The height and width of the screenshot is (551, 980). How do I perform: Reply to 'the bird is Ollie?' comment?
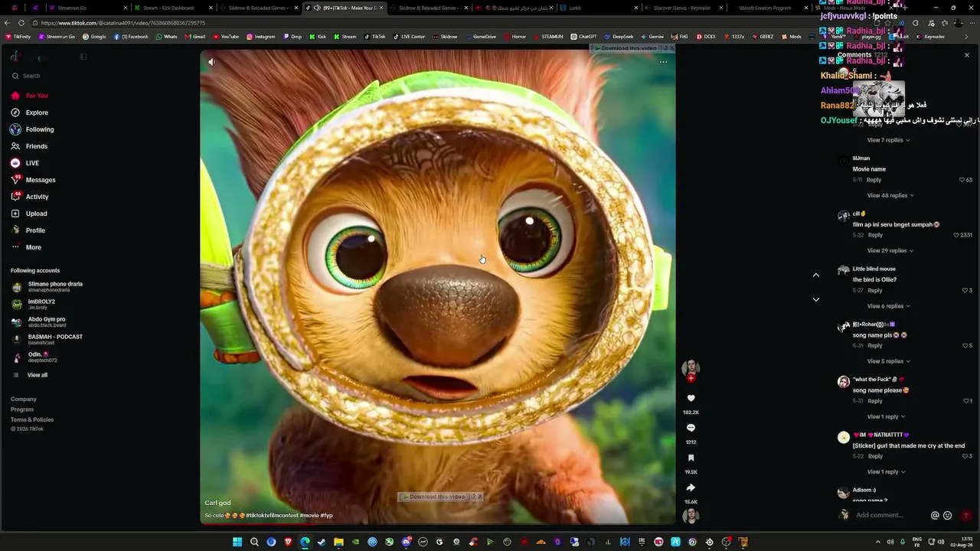click(x=875, y=290)
